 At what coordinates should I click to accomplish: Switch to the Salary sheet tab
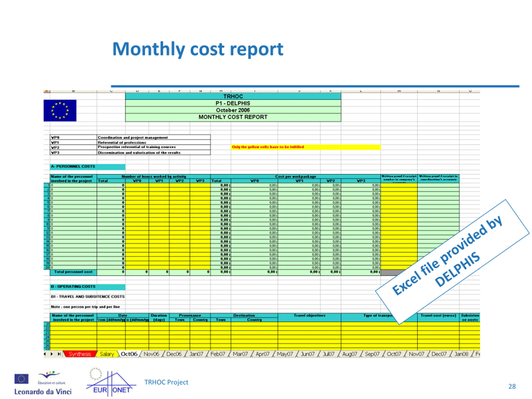[107, 354]
